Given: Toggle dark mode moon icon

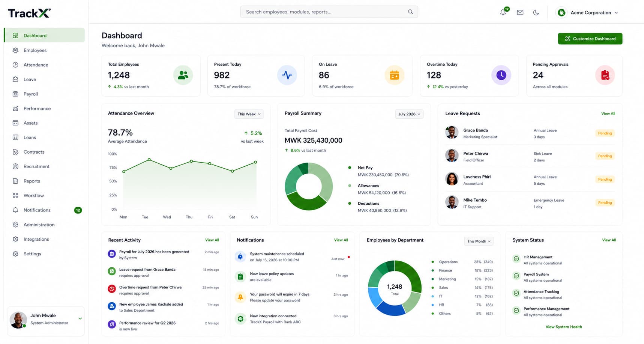Looking at the screenshot, I should [536, 12].
